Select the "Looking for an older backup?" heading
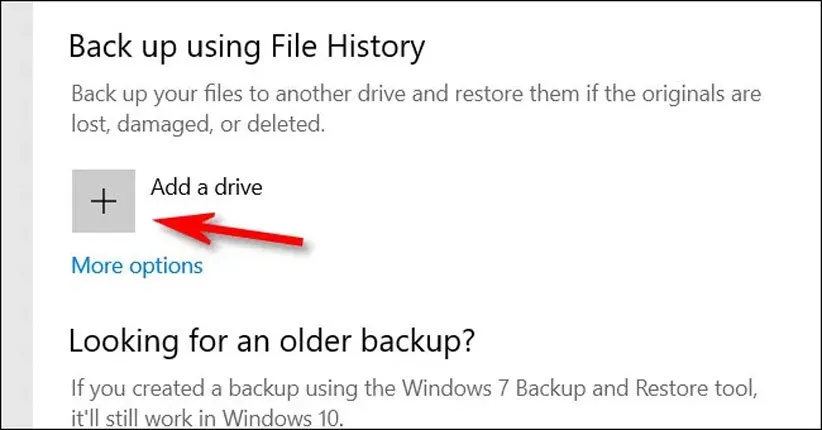Screen dimensions: 822x430 click(271, 342)
